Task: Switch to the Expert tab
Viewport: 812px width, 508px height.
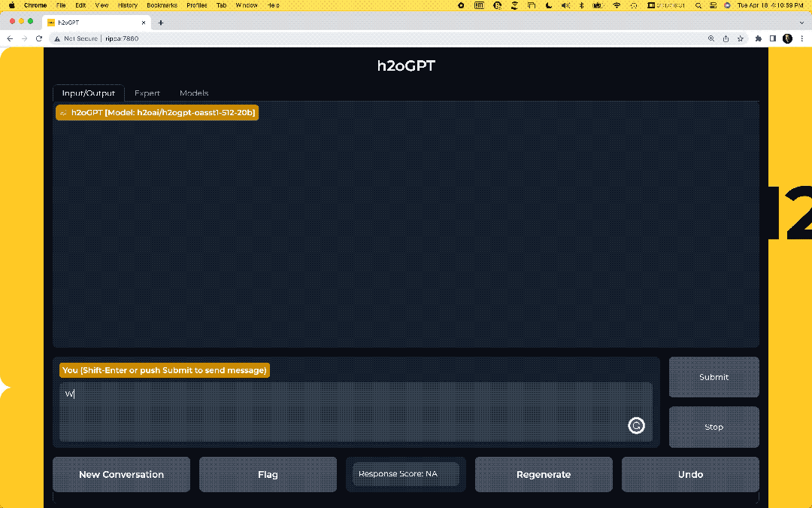Action: [x=147, y=93]
